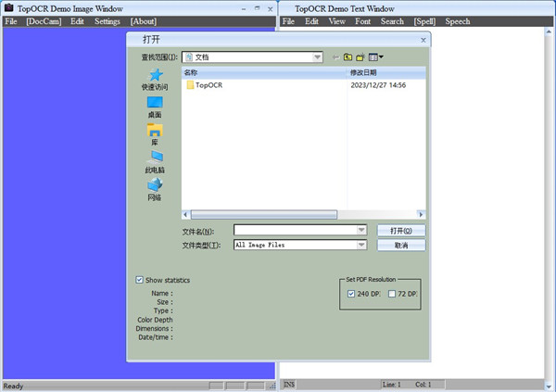The height and width of the screenshot is (392, 556).
Task: Open File menu in Text Window
Action: click(288, 21)
